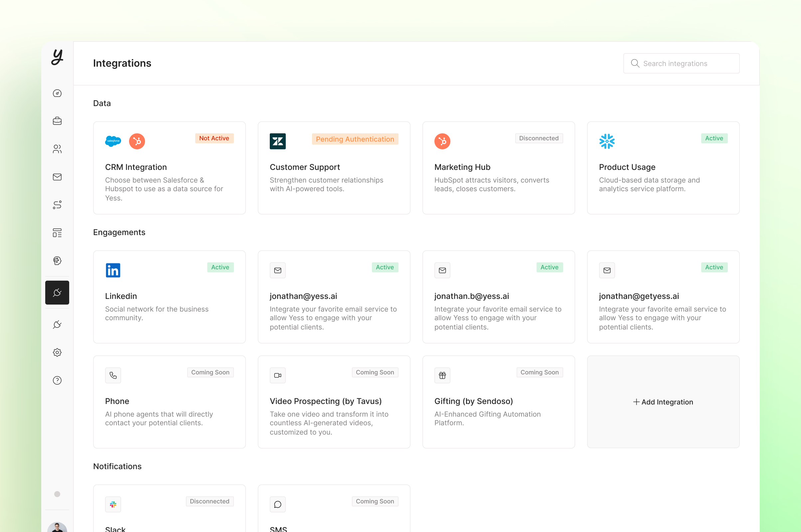This screenshot has width=801, height=532.
Task: Click the Snowflake logo on Product Usage card
Action: (x=607, y=141)
